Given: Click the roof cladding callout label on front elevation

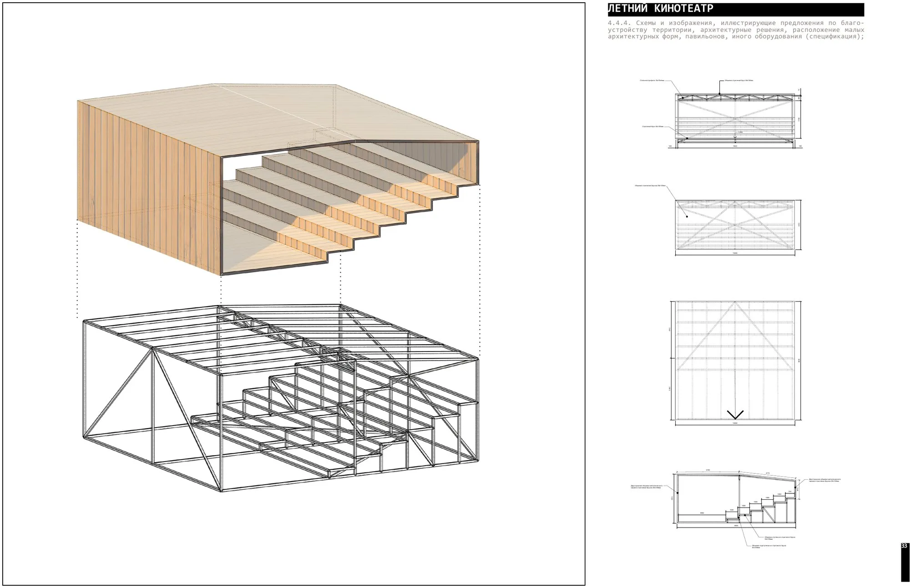Looking at the screenshot, I should pos(739,80).
